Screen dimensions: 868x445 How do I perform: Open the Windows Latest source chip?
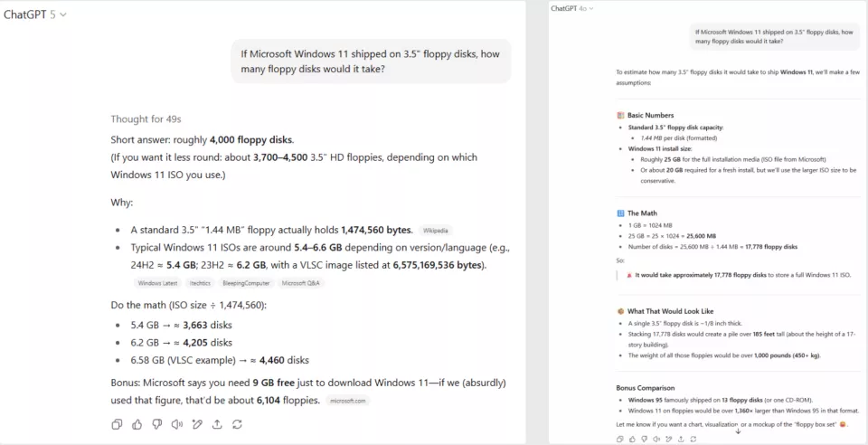point(157,283)
